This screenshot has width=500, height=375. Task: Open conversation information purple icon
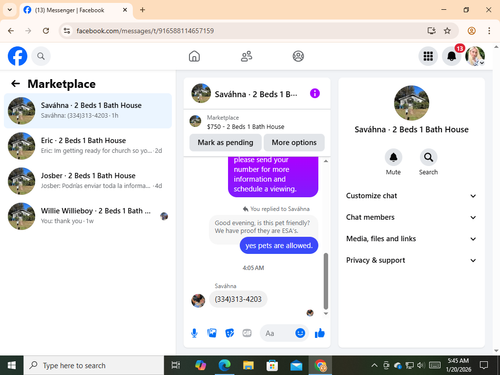pos(315,93)
